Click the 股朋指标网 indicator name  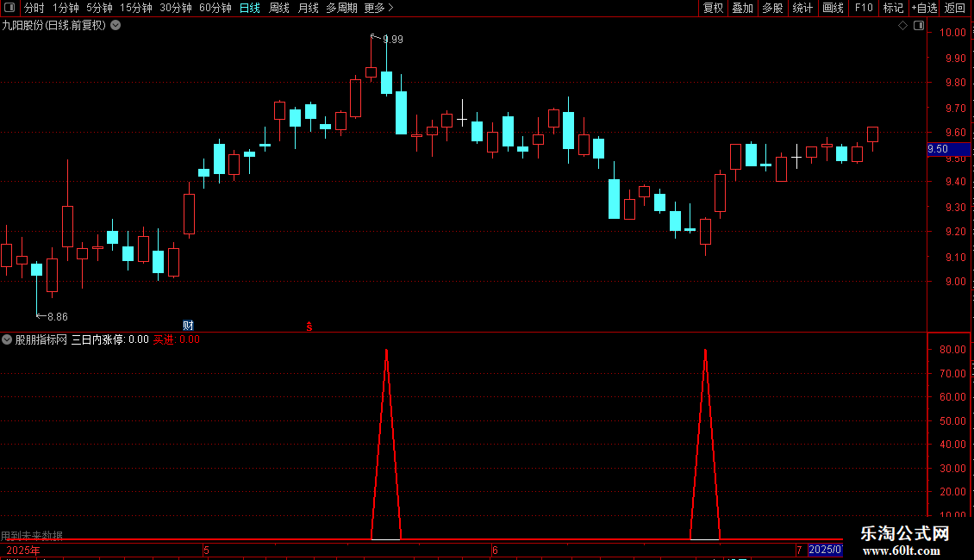click(41, 339)
